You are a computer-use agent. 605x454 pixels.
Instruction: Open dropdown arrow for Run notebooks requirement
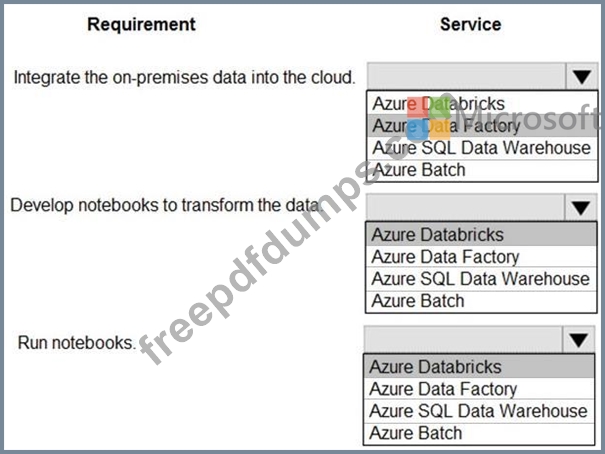coord(578,339)
